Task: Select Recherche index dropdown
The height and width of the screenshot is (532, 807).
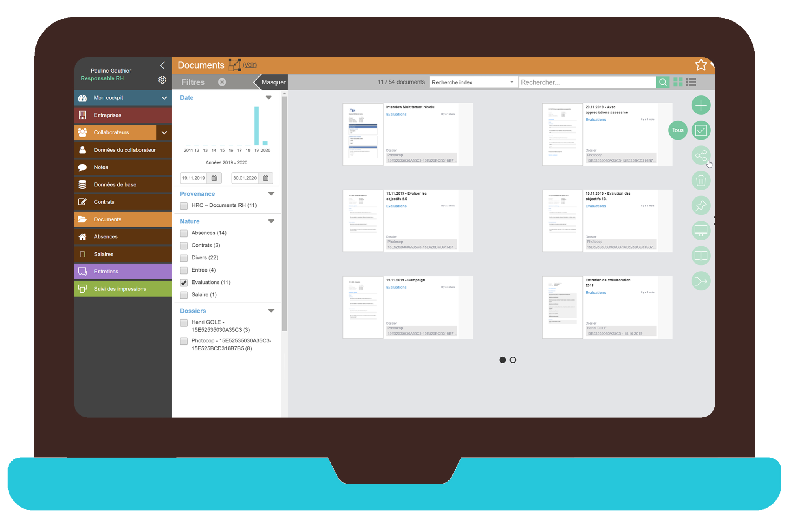Action: tap(472, 82)
